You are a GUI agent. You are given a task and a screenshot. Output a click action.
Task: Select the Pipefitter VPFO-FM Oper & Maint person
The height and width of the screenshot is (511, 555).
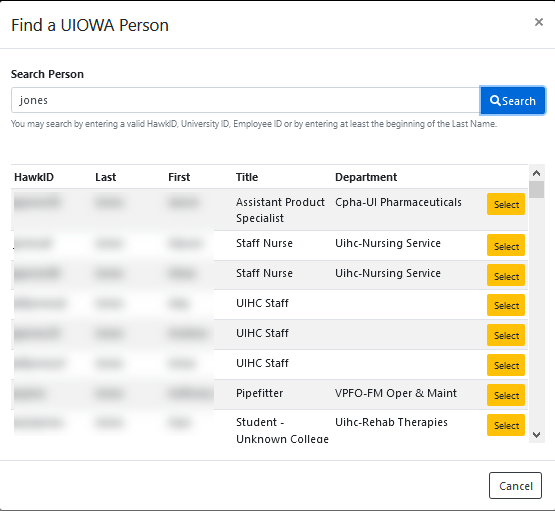[x=505, y=395]
